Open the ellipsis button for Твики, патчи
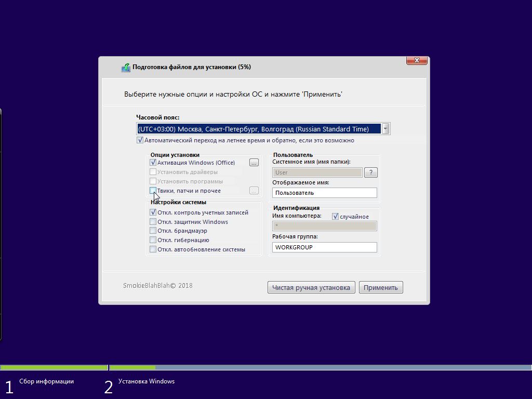 click(254, 191)
